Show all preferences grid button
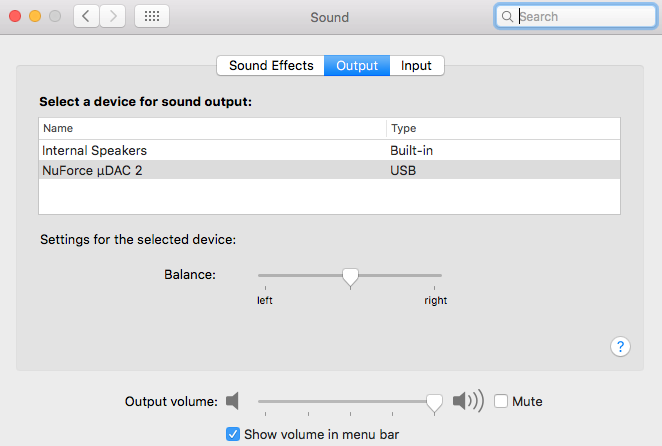Image resolution: width=662 pixels, height=446 pixels. [x=152, y=16]
